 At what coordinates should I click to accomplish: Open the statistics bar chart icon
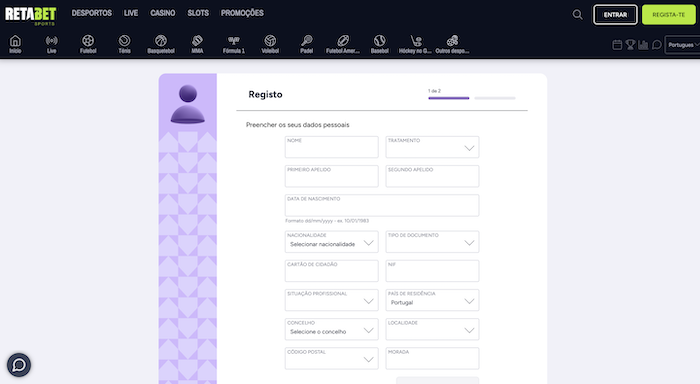click(643, 45)
